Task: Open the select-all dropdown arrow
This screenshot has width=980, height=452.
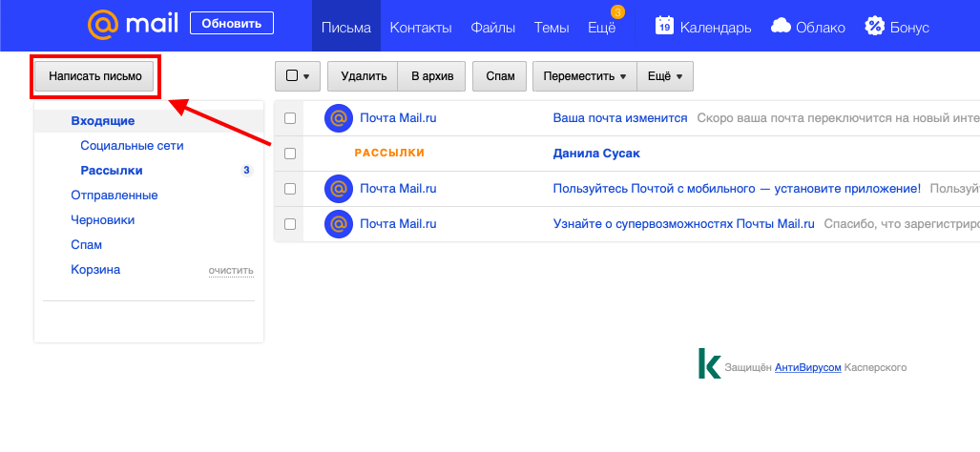Action: (x=306, y=77)
